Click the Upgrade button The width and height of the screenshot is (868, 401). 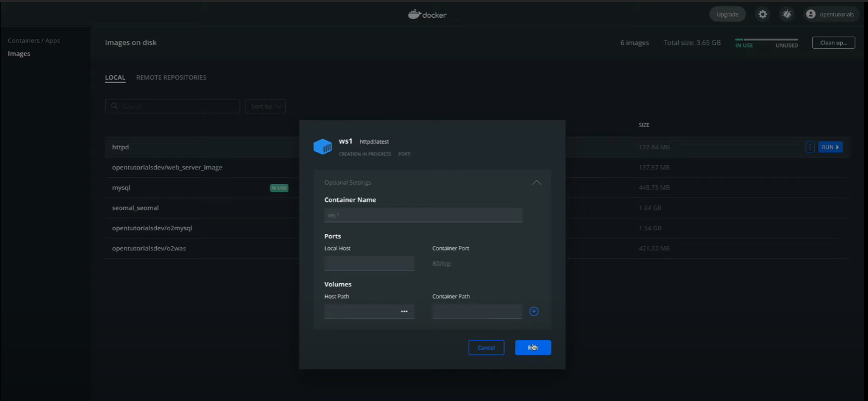click(x=728, y=14)
